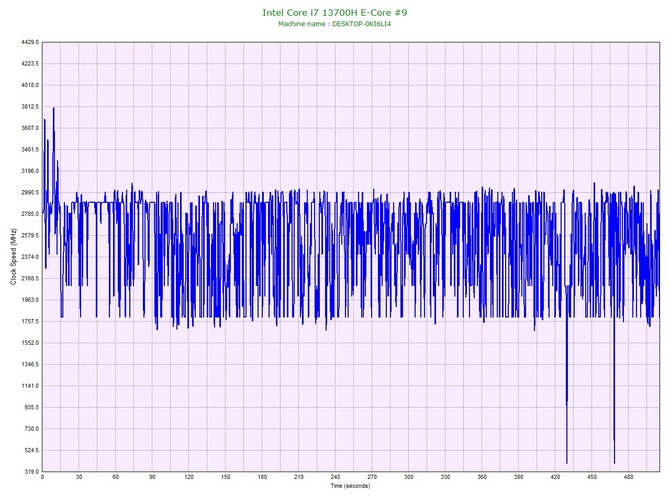Click the 319.0 y-axis value
The image size is (670, 503).
31,472
